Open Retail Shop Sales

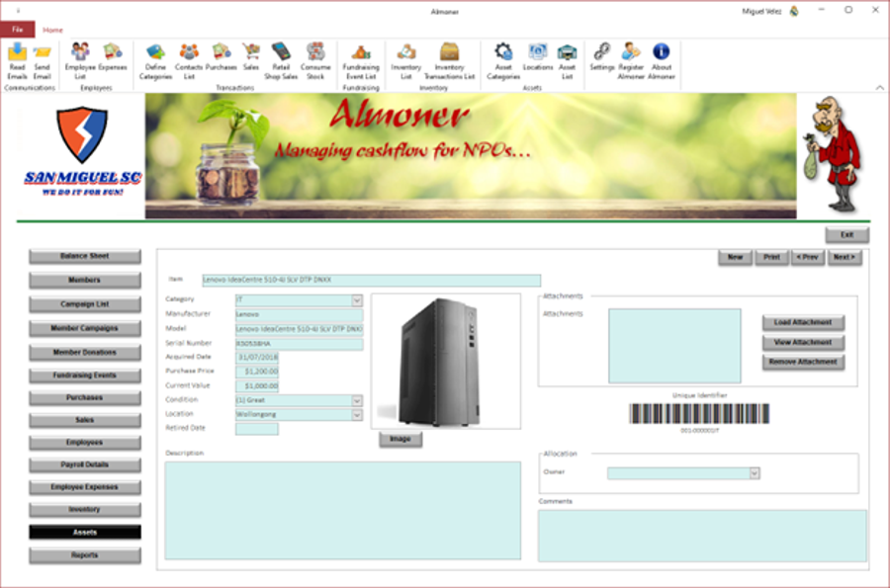pyautogui.click(x=281, y=61)
